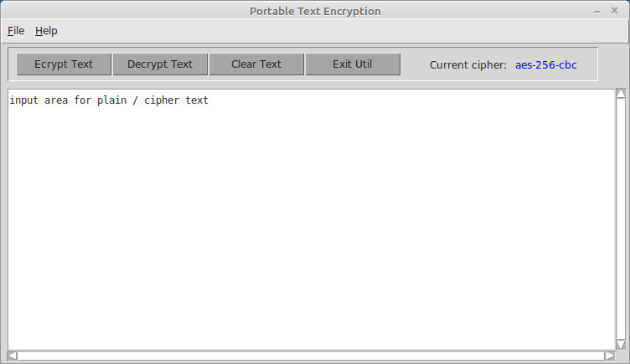Click the Decrypt Text button
This screenshot has width=630, height=364.
[x=160, y=64]
